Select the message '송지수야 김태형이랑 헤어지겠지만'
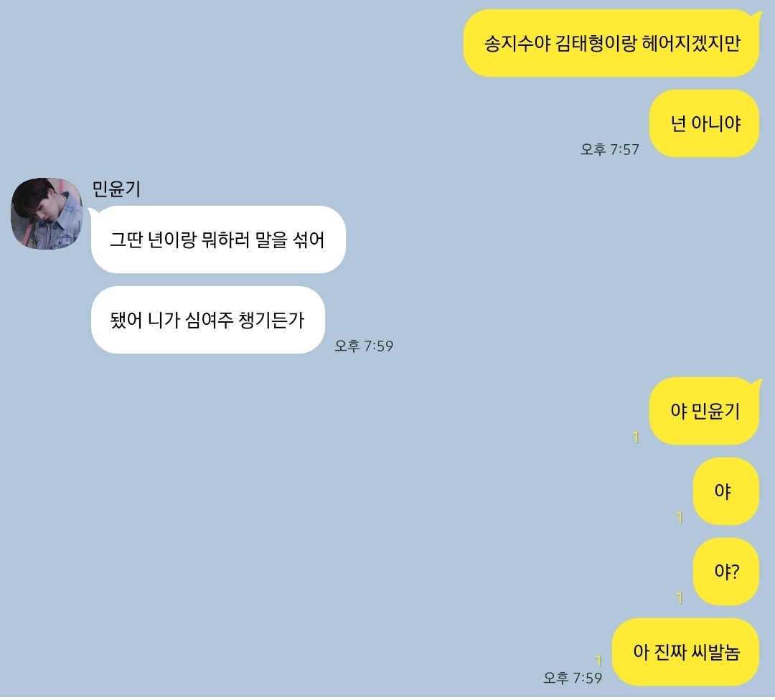 tap(611, 44)
